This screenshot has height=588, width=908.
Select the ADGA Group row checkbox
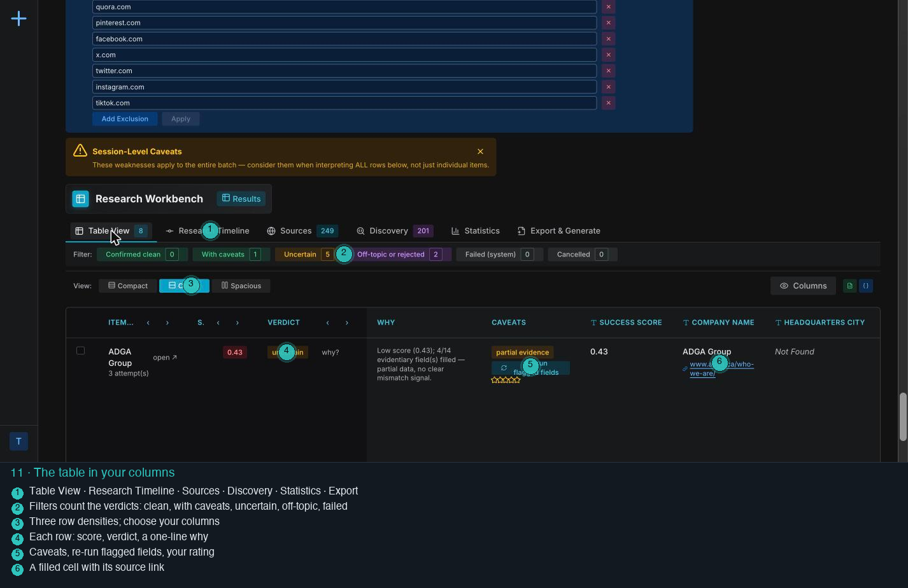point(80,351)
